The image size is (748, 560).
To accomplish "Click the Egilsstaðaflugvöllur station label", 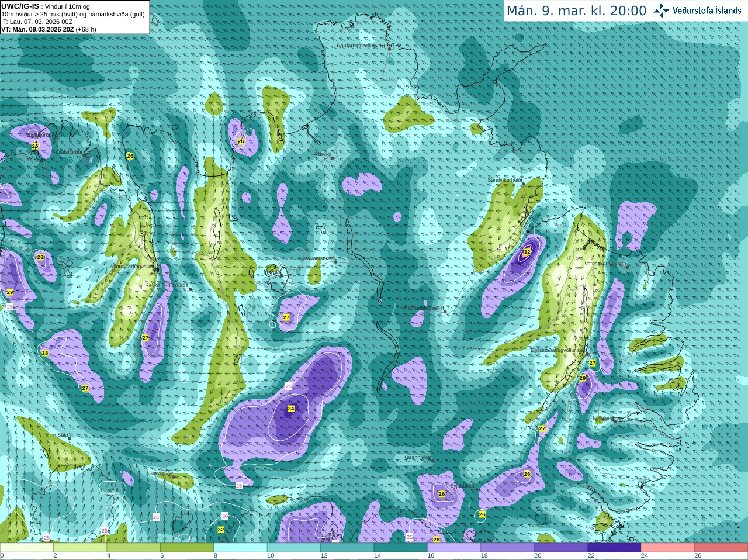I will pyautogui.click(x=557, y=350).
